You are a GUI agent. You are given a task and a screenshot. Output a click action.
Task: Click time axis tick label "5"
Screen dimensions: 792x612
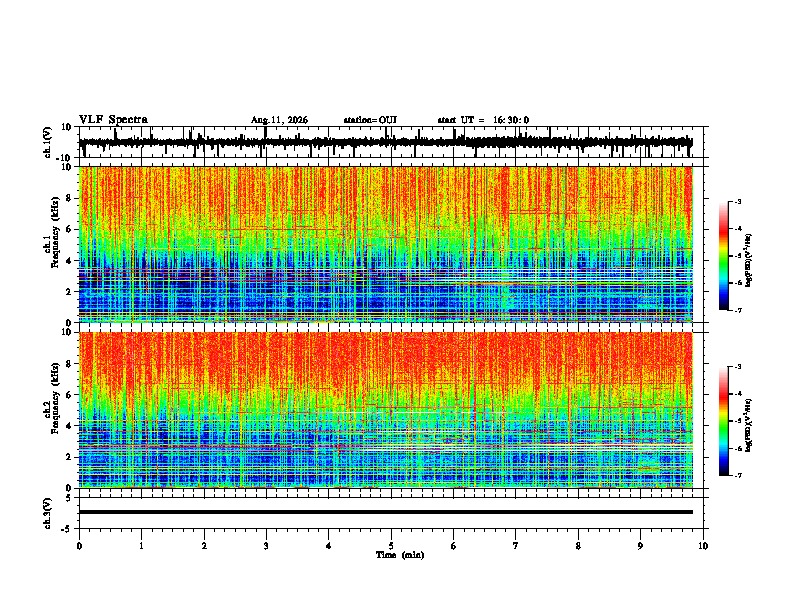pyautogui.click(x=391, y=546)
